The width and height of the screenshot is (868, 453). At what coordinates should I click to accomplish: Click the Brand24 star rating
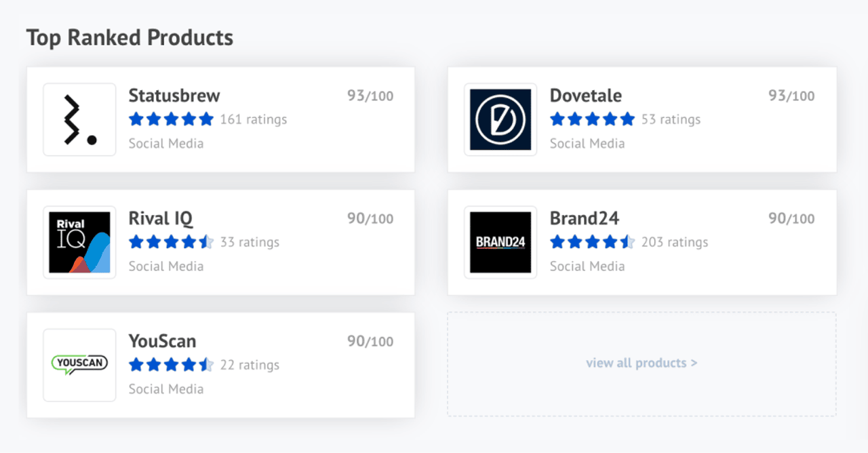(592, 242)
